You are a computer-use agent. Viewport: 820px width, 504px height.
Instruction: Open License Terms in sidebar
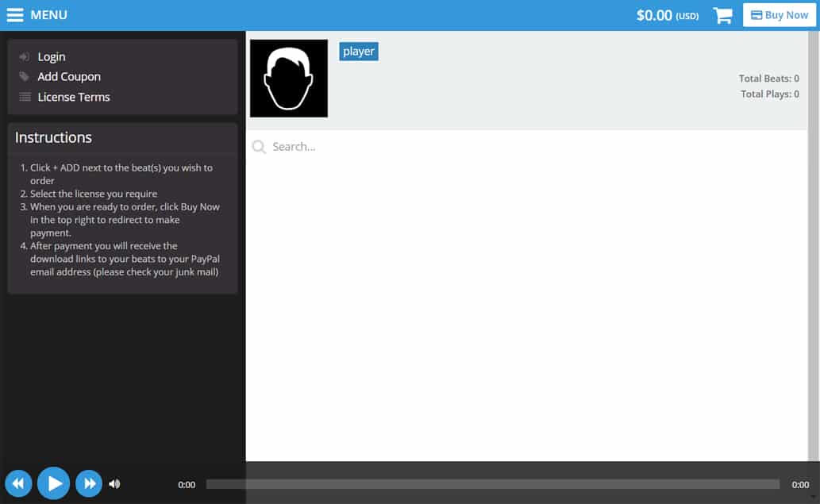[x=74, y=97]
